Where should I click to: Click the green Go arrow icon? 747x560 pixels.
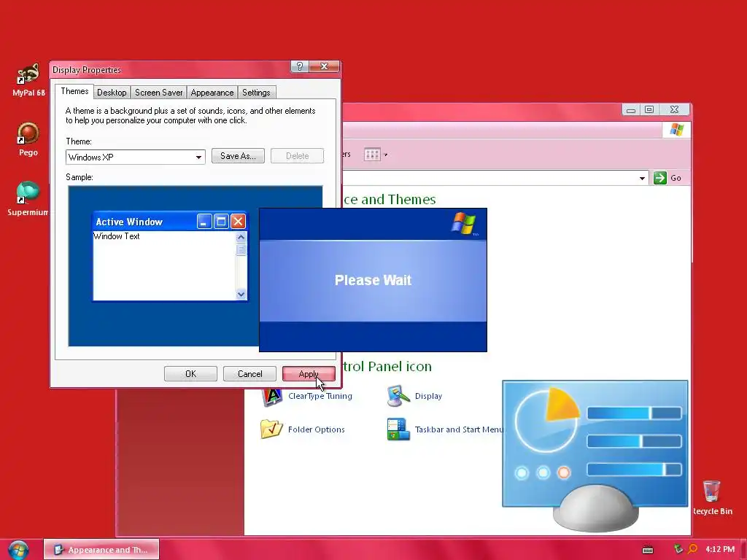(x=659, y=178)
